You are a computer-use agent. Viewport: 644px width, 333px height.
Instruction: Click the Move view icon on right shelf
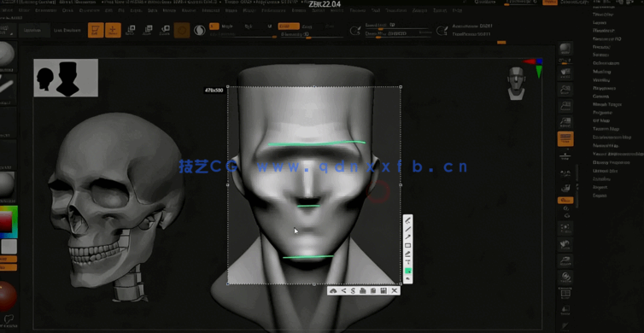pyautogui.click(x=565, y=244)
